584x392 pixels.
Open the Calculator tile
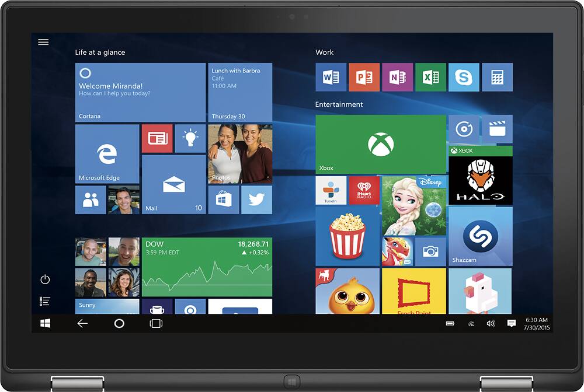(x=497, y=78)
